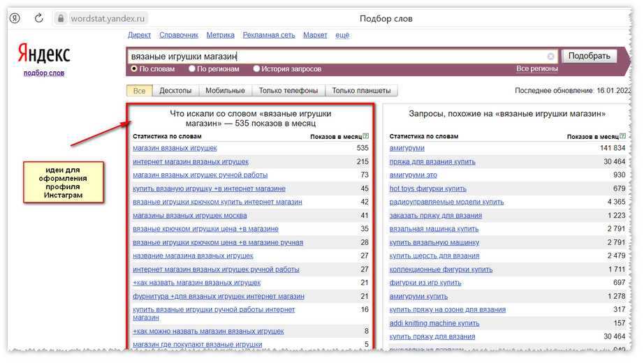The image size is (644, 363).
Task: Click the padlock icon in address bar
Action: 61,19
